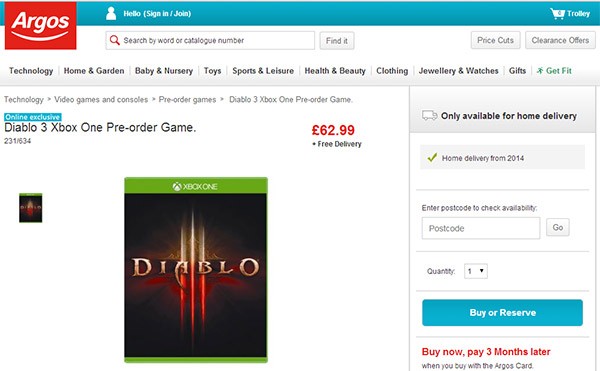Open Clearance Offers page
Viewport: 600px width, 371px height.
[x=560, y=40]
